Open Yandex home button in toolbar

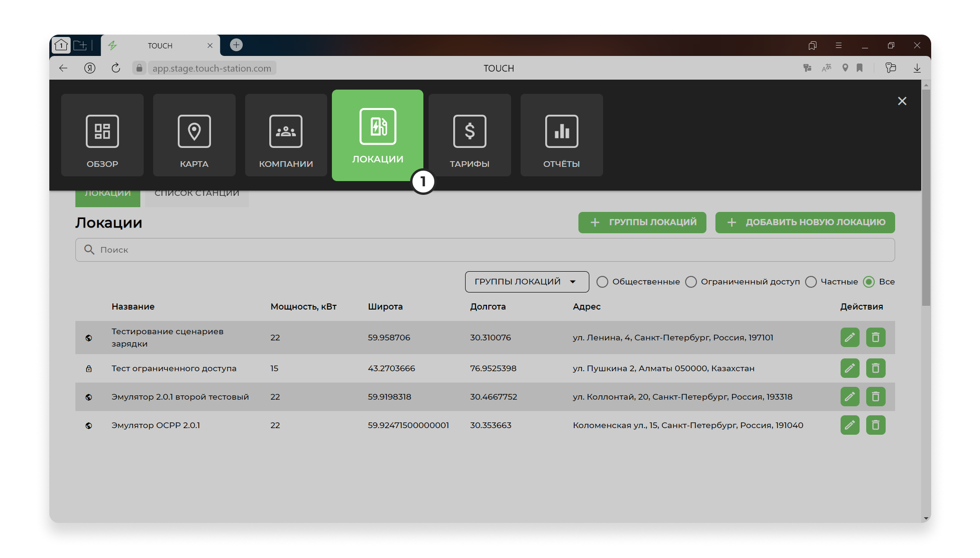tap(90, 68)
